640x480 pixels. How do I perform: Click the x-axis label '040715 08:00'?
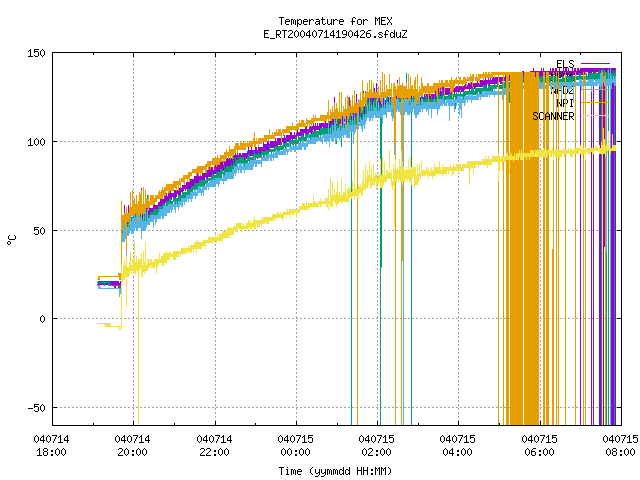pos(620,446)
